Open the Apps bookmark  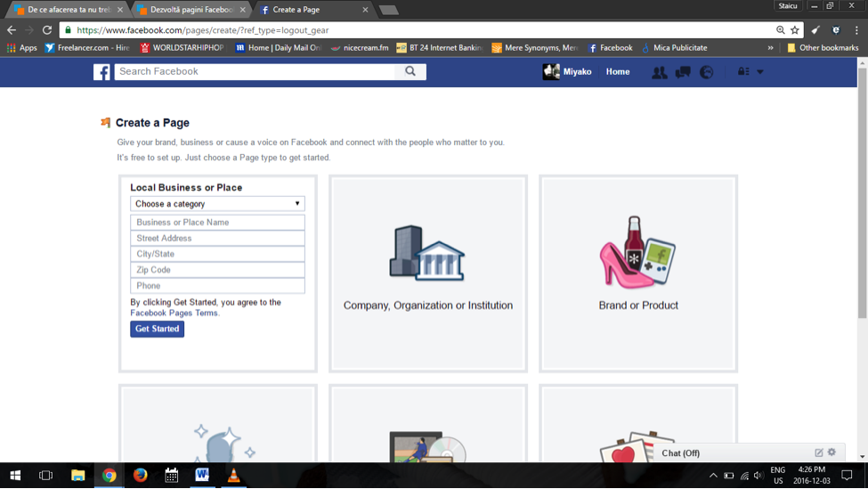coord(21,47)
